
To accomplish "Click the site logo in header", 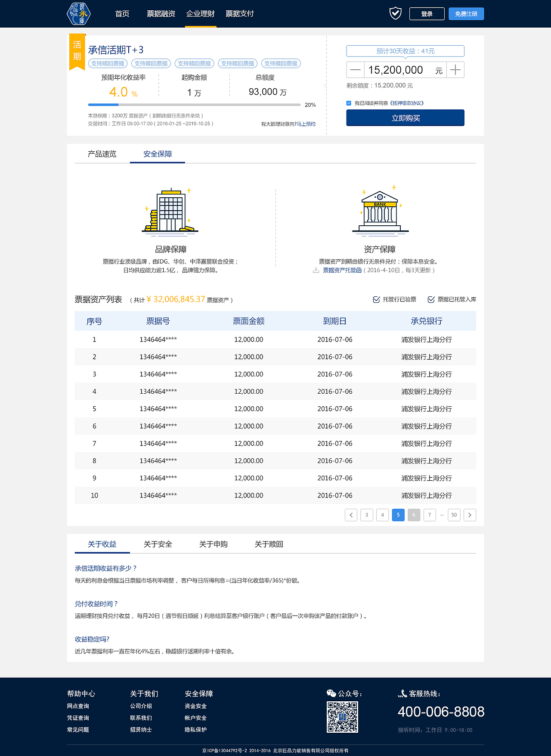I will click(x=79, y=14).
